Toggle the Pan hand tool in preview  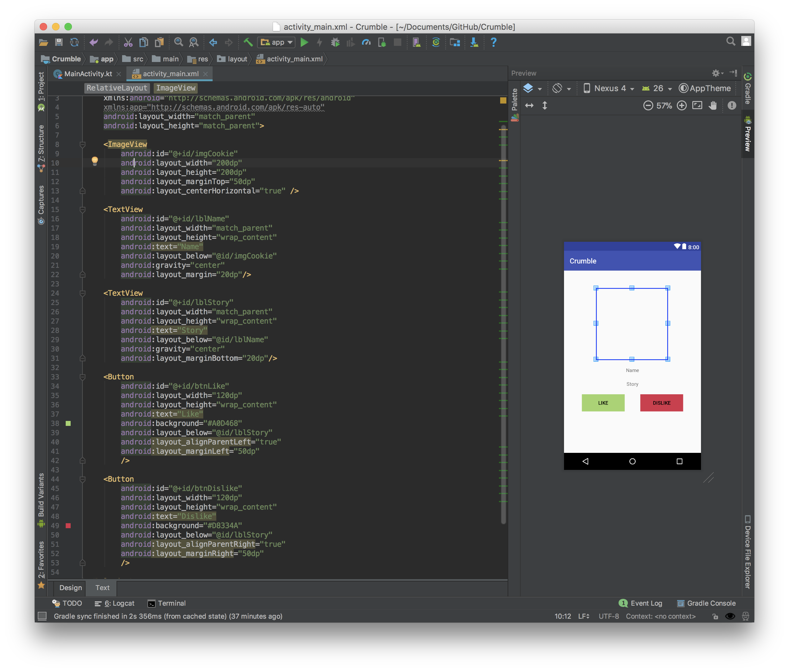pos(713,105)
